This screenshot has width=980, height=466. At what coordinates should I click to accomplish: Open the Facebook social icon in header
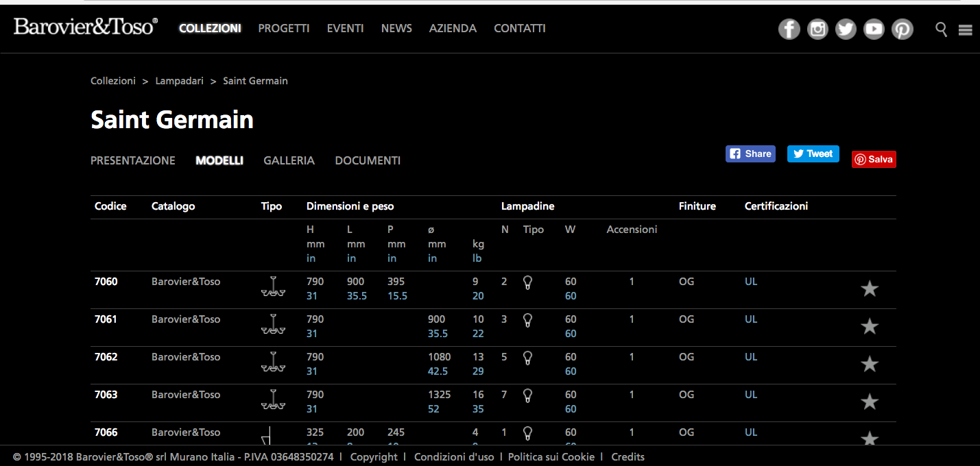[789, 29]
